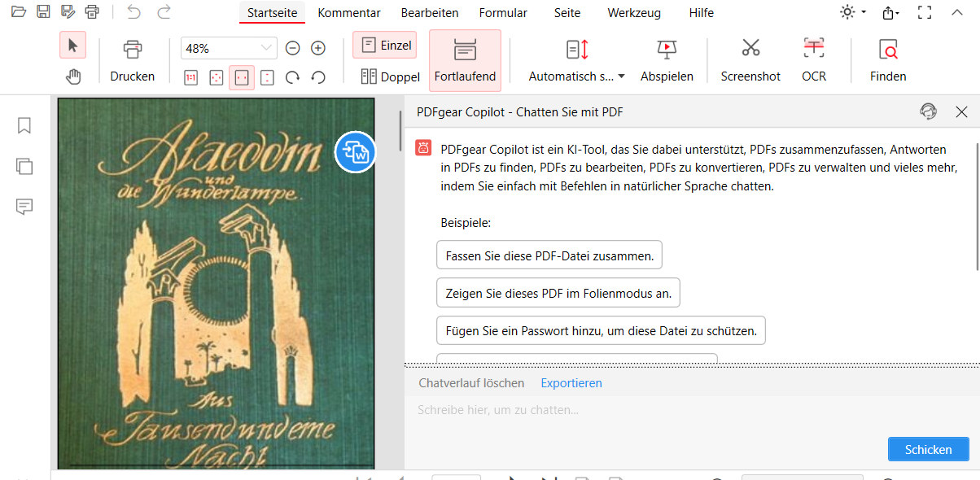
Task: Enable Doppel two-page view
Action: pos(390,76)
